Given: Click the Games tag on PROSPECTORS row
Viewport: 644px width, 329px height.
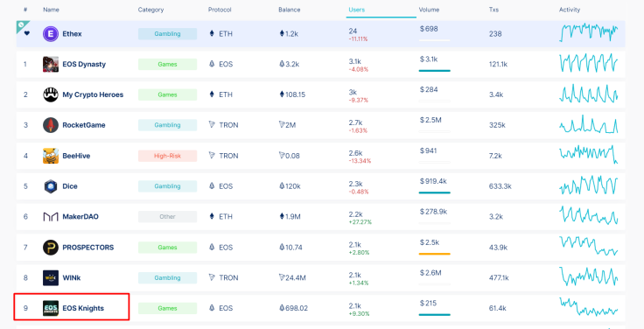Looking at the screenshot, I should coord(168,248).
